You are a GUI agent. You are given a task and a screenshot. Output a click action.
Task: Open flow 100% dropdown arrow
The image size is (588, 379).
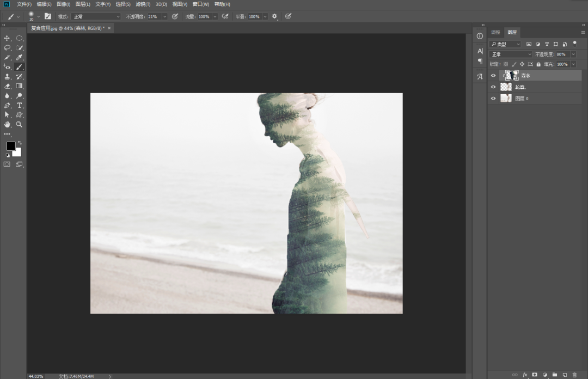click(215, 16)
